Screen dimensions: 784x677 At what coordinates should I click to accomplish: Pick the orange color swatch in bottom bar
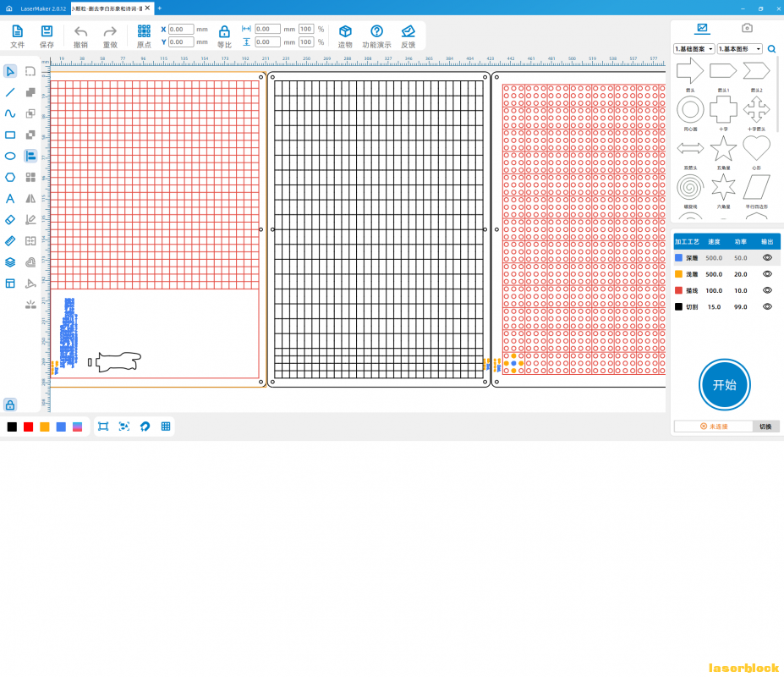45,427
